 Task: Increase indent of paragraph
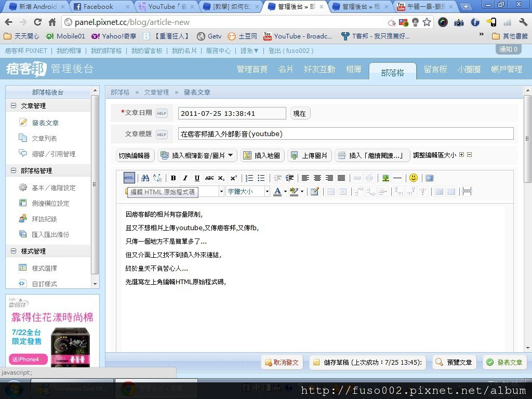pos(289,178)
